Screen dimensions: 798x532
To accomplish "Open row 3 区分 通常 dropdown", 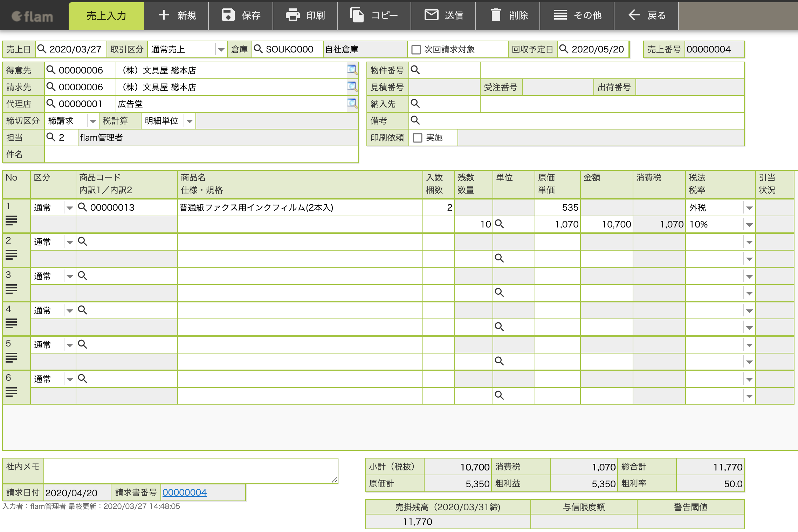I will [70, 276].
